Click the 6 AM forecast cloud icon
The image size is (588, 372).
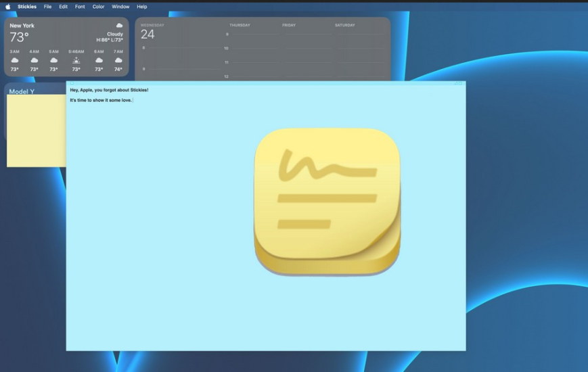click(x=99, y=60)
